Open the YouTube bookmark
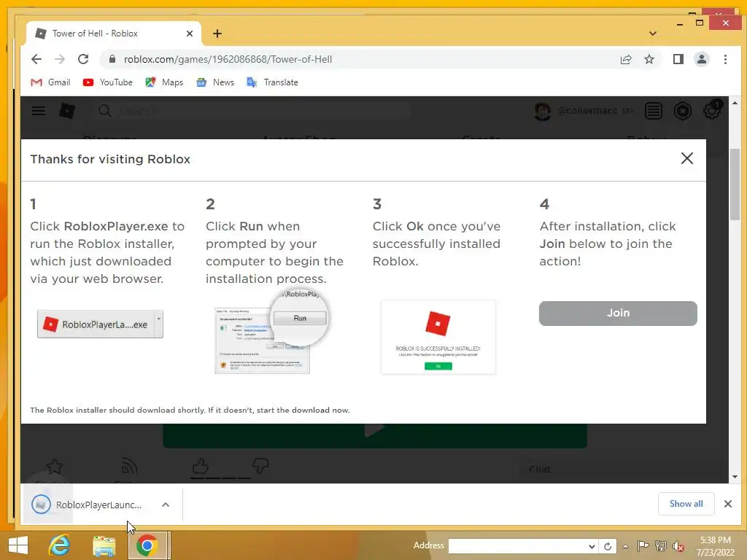This screenshot has width=747, height=560. click(108, 82)
